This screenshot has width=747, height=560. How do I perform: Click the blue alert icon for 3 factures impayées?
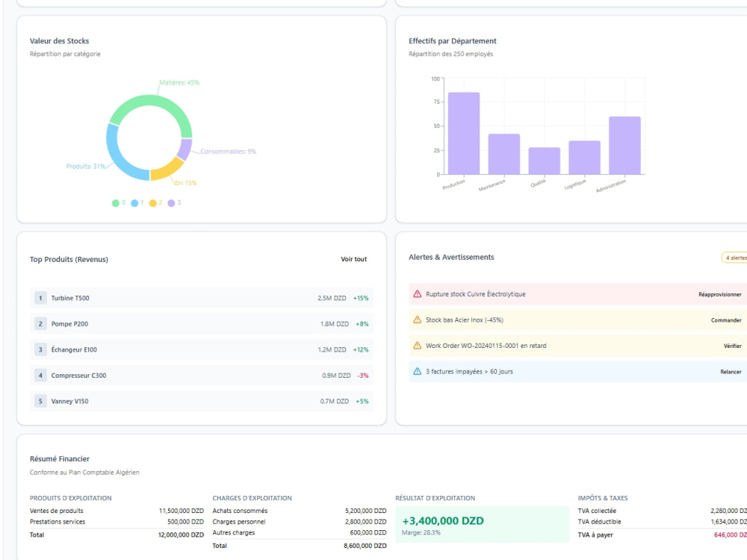(x=417, y=371)
